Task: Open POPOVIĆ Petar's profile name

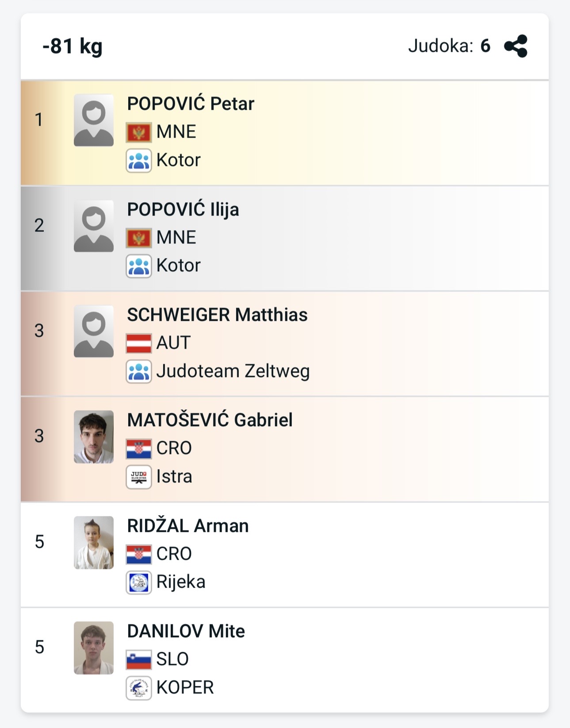Action: (191, 104)
